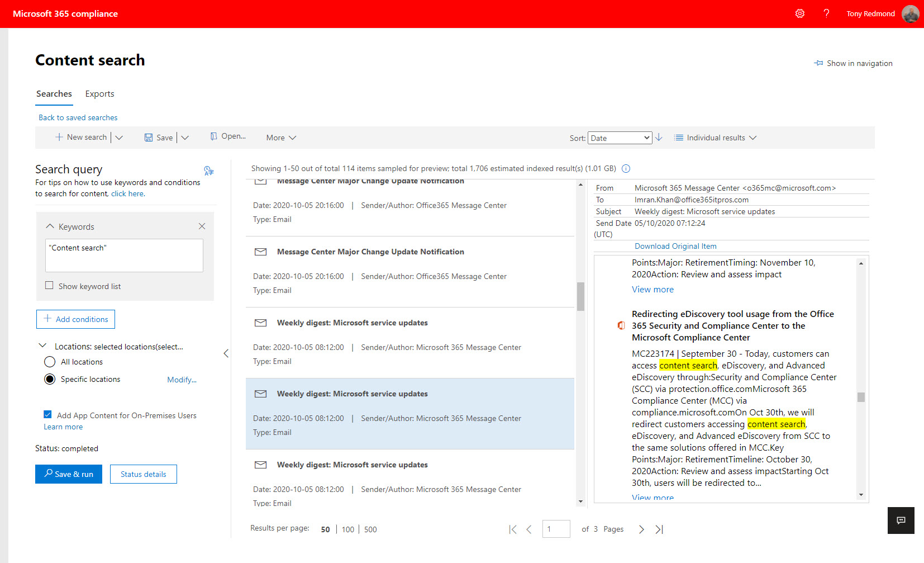Click Back to saved searches link
The image size is (924, 563).
[x=78, y=117]
